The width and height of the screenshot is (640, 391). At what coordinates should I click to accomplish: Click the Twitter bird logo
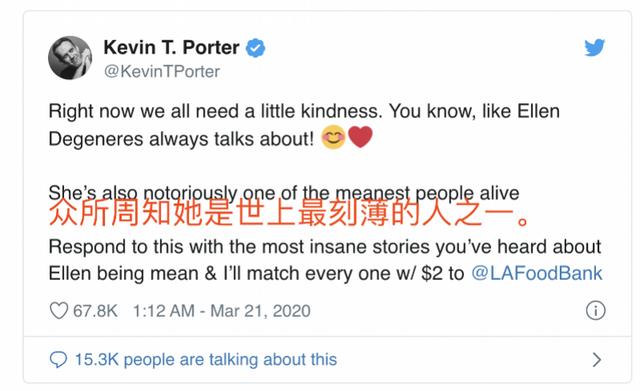(x=594, y=47)
